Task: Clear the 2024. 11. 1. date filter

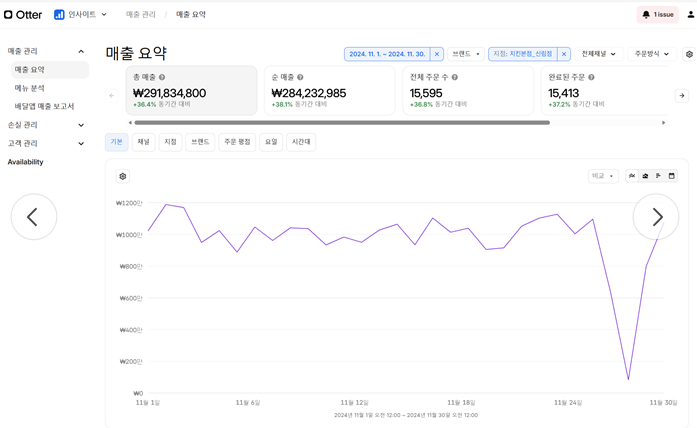Action: 437,54
